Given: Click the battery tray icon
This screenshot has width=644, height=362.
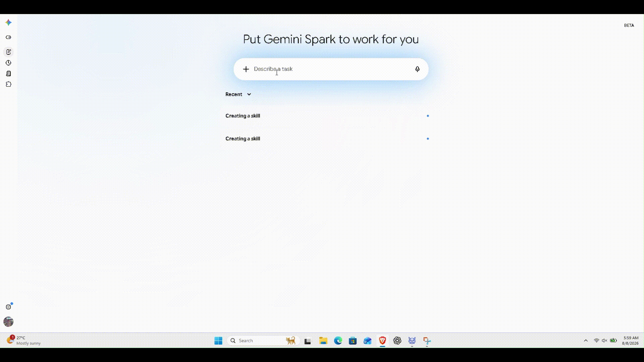Looking at the screenshot, I should click(613, 341).
